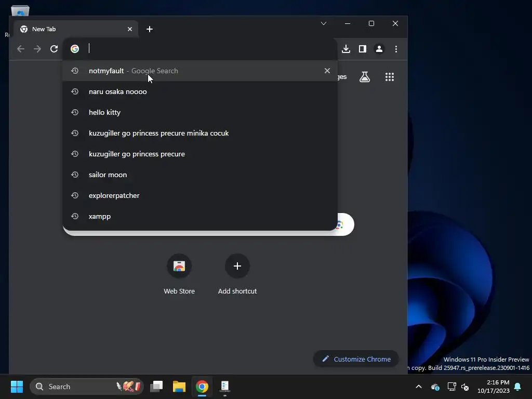This screenshot has width=532, height=399.
Task: Remove the notmyfault suggestion
Action: (327, 71)
